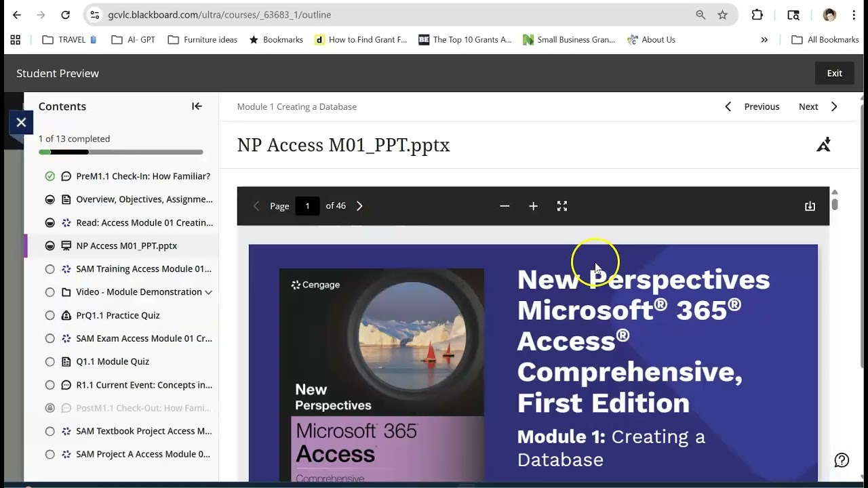Viewport: 868px width, 488px height.
Task: Open Chrome side panel search icon
Action: 793,15
